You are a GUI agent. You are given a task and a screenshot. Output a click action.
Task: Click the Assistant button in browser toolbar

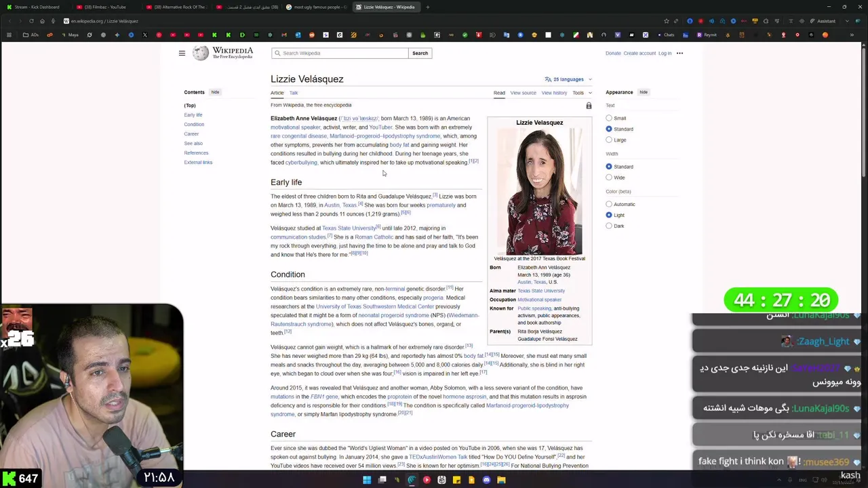click(823, 21)
